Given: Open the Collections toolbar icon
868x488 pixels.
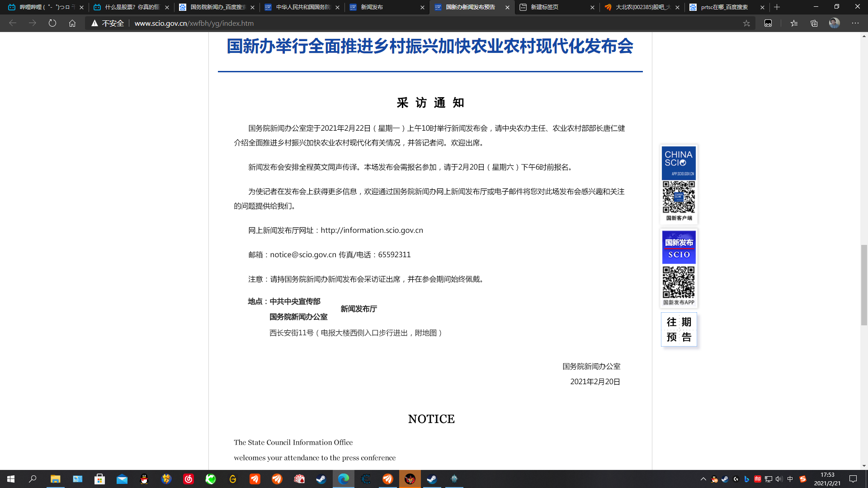Looking at the screenshot, I should coord(814,23).
